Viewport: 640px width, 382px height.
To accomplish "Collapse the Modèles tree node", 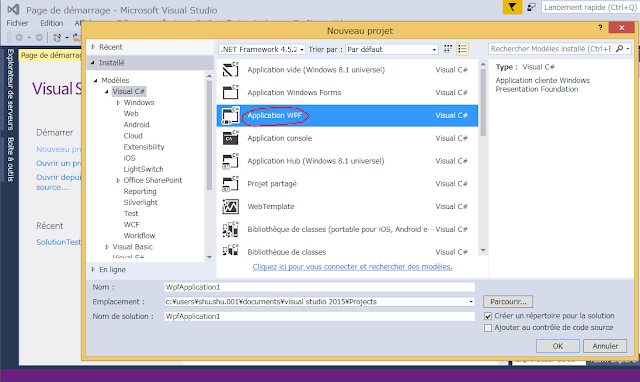I will coord(96,80).
